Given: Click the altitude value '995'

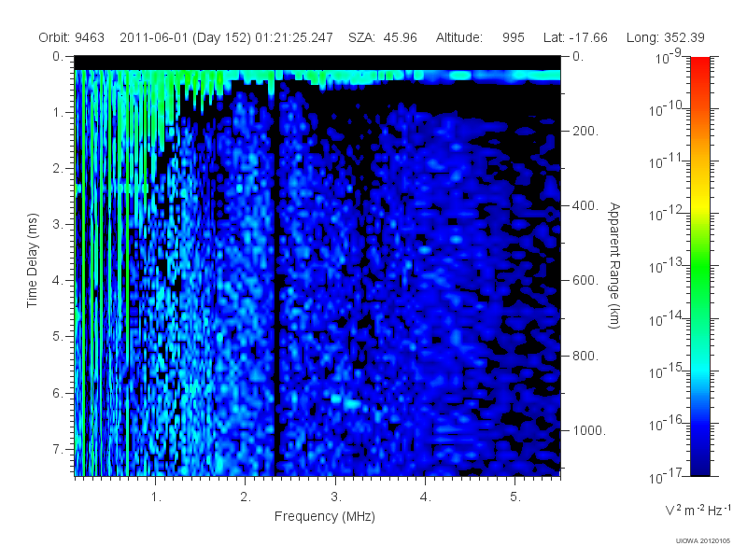Looking at the screenshot, I should point(513,37).
